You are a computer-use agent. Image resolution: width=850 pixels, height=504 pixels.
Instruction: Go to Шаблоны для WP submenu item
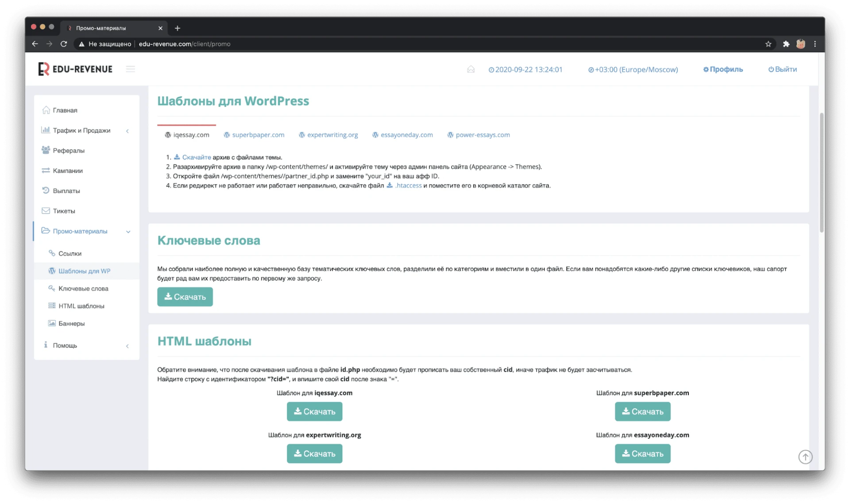[x=87, y=271]
